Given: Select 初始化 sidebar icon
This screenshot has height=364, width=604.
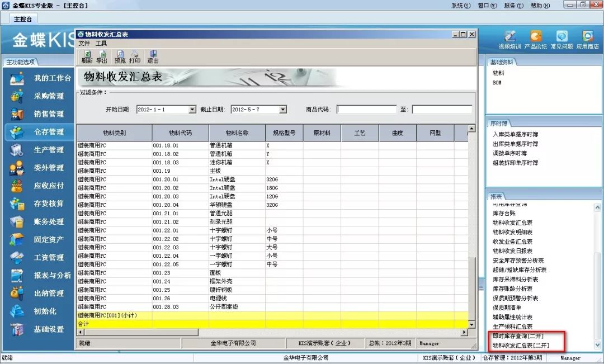Looking at the screenshot, I should coord(17,311).
